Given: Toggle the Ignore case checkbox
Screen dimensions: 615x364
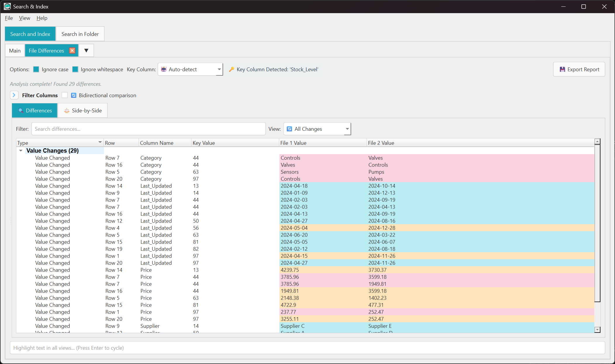Looking at the screenshot, I should pyautogui.click(x=36, y=69).
